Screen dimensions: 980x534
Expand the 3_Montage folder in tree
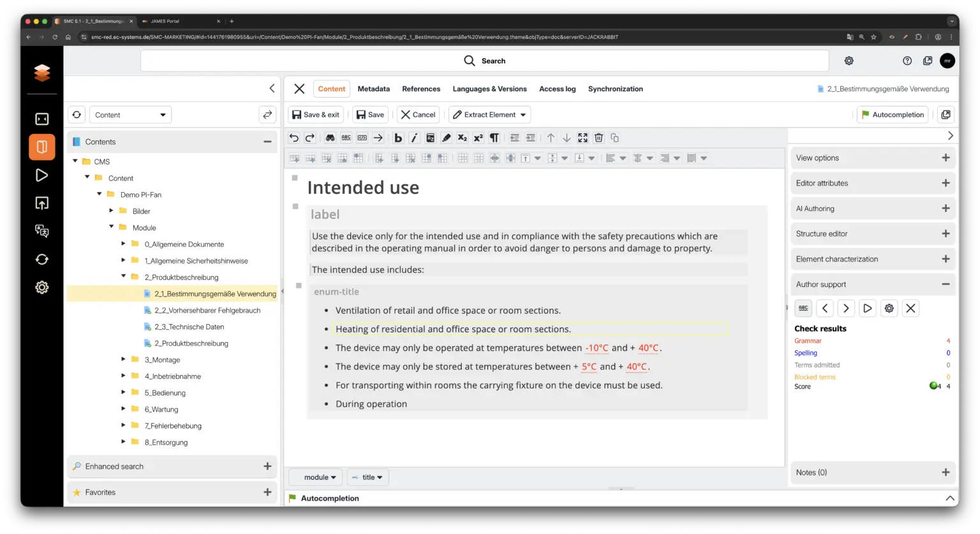124,360
